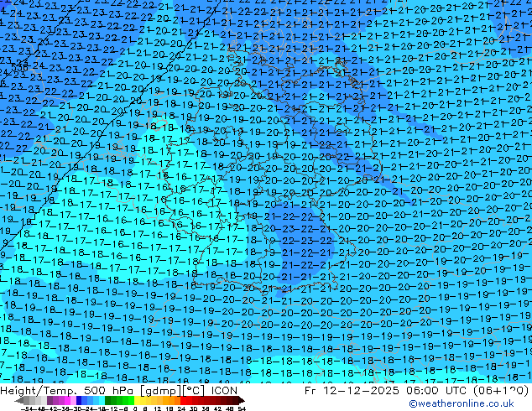
Task: Click the black right arrow on legend
Action: tap(242, 400)
